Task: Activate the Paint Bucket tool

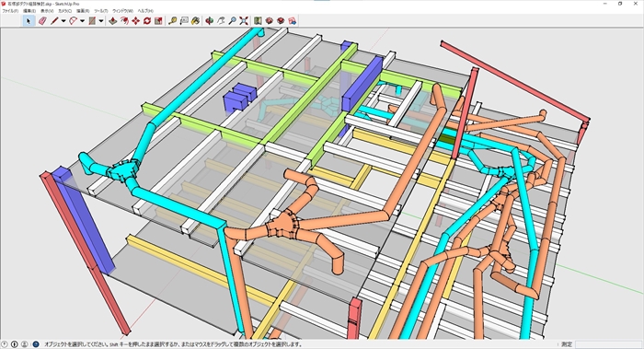Action: (x=195, y=20)
